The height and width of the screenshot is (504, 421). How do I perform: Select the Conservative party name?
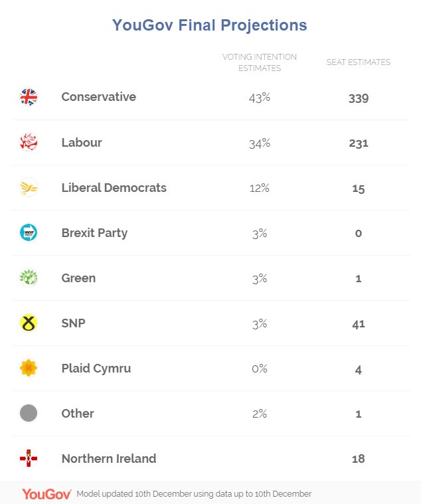[x=98, y=97]
